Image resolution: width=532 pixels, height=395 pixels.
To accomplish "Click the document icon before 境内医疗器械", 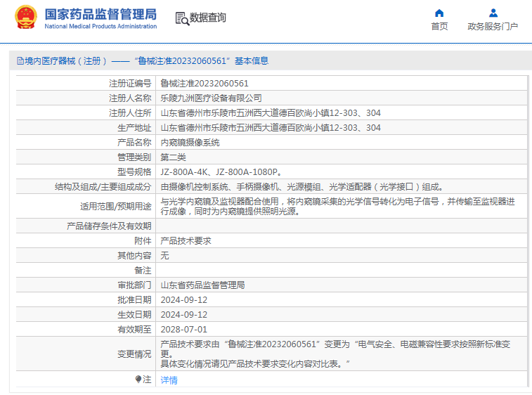I will pyautogui.click(x=20, y=61).
